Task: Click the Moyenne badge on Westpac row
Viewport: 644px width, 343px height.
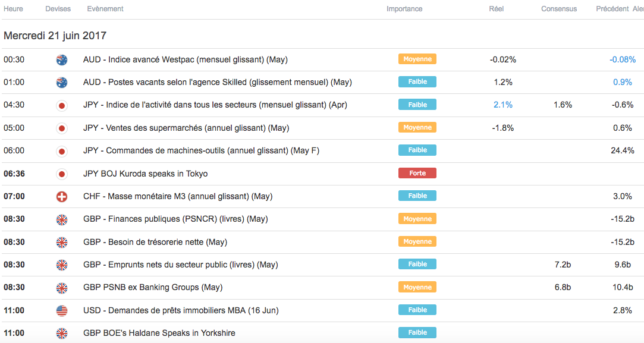Action: click(417, 59)
